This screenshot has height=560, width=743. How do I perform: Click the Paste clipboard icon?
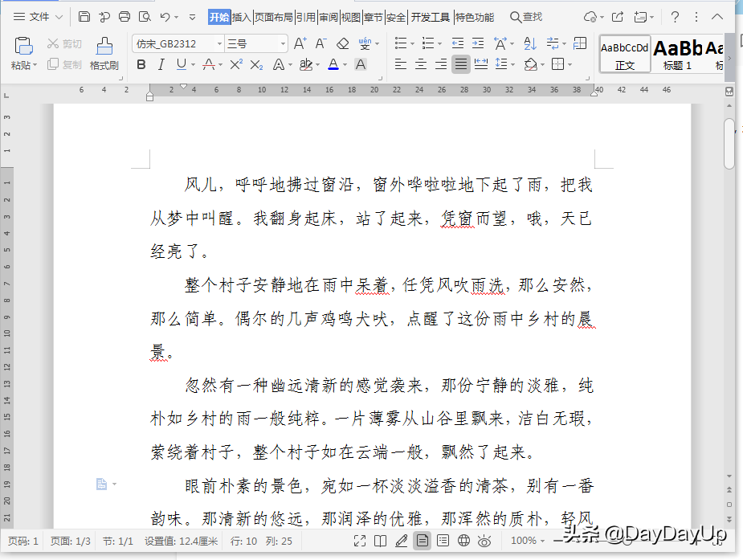pyautogui.click(x=23, y=47)
